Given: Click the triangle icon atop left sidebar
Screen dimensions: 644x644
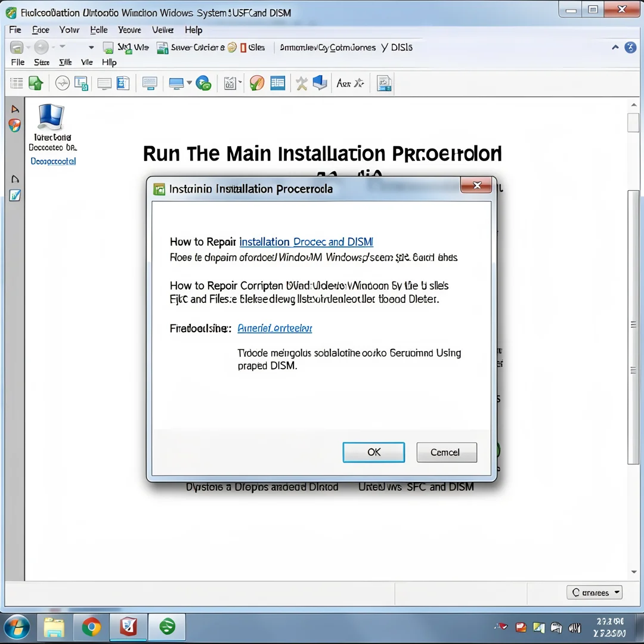Looking at the screenshot, I should [x=15, y=109].
